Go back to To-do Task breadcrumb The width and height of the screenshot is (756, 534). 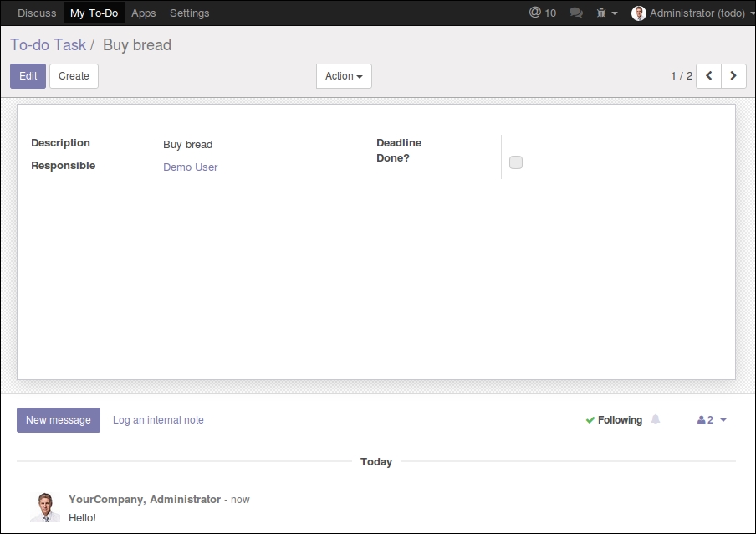[49, 45]
